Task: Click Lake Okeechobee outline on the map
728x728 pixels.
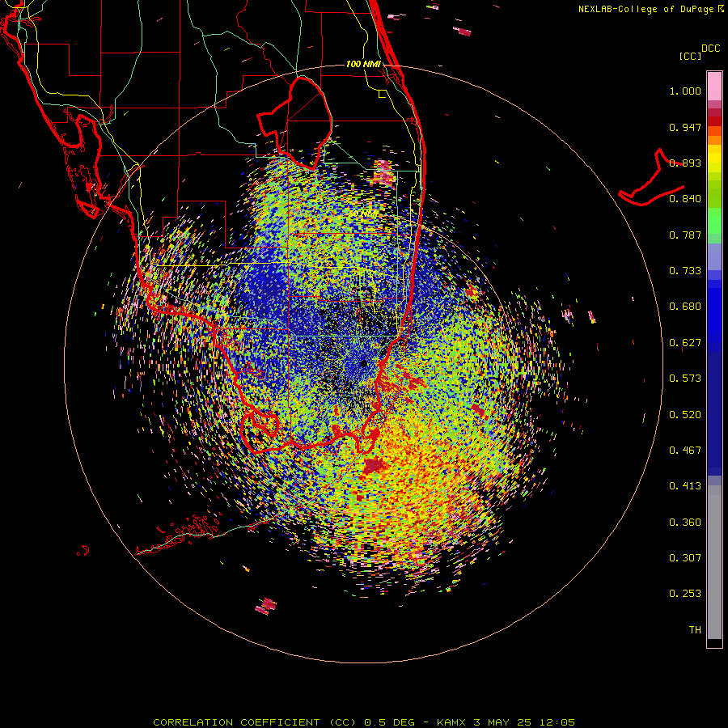Action: [294, 123]
